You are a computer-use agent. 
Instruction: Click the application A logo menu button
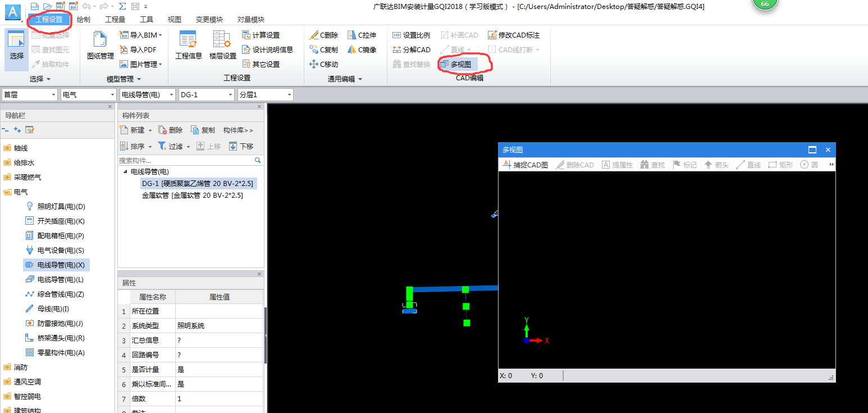(x=13, y=12)
